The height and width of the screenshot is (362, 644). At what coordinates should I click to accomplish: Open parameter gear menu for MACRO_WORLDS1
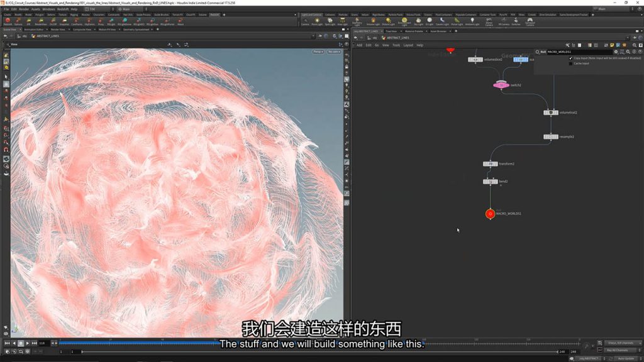click(616, 52)
